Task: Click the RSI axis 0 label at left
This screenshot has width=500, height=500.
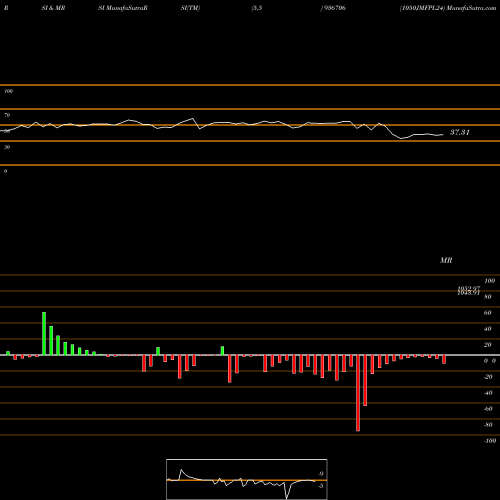Action: click(5, 171)
